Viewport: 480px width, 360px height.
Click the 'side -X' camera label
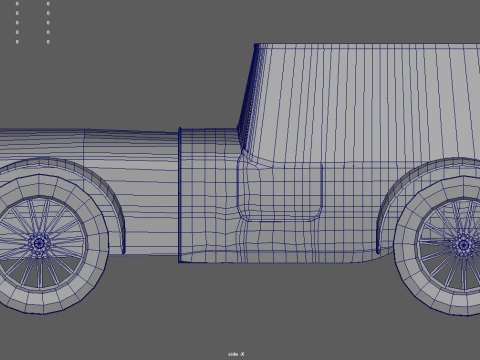pos(236,354)
